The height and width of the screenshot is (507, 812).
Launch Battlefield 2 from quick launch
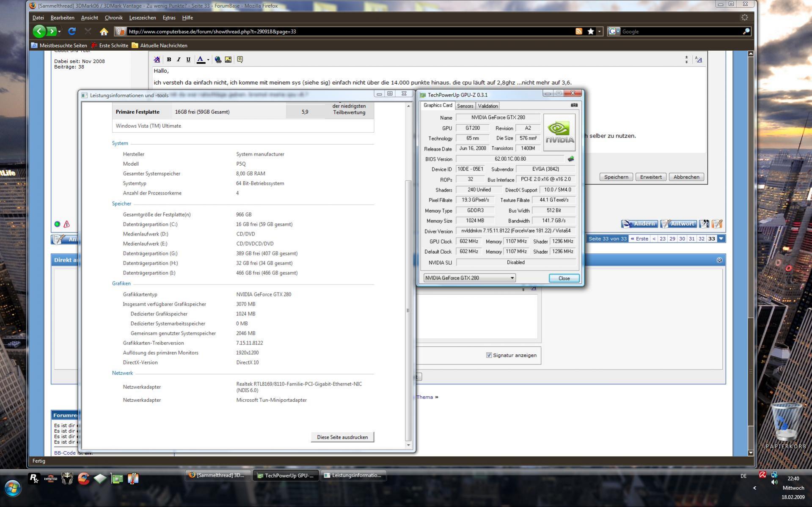tap(51, 479)
